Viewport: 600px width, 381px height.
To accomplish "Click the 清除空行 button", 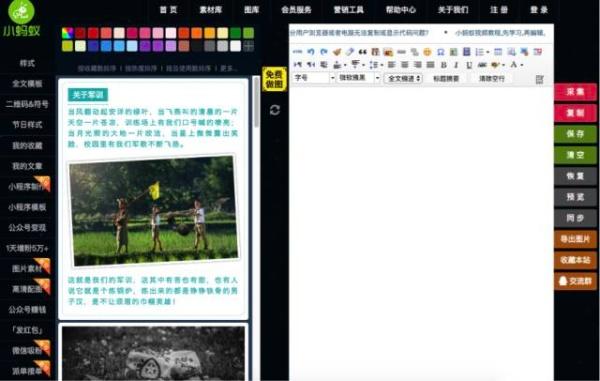I will 492,78.
